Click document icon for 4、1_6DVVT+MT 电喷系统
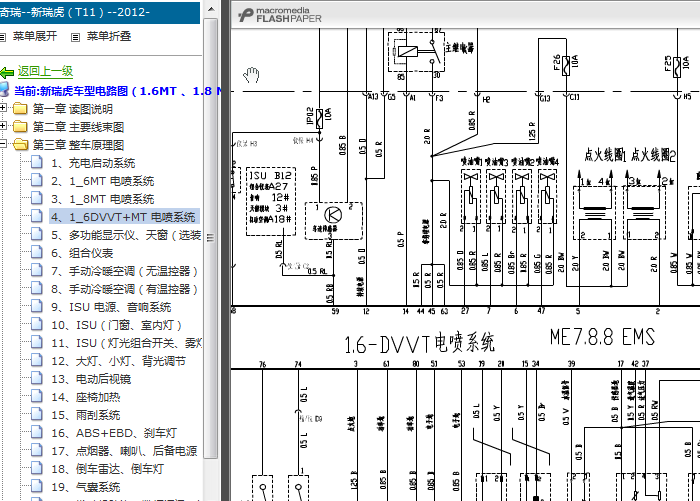 coord(37,216)
